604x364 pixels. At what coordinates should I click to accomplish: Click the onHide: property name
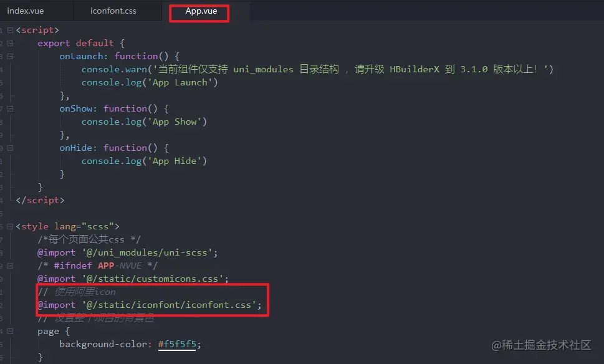pyautogui.click(x=78, y=148)
